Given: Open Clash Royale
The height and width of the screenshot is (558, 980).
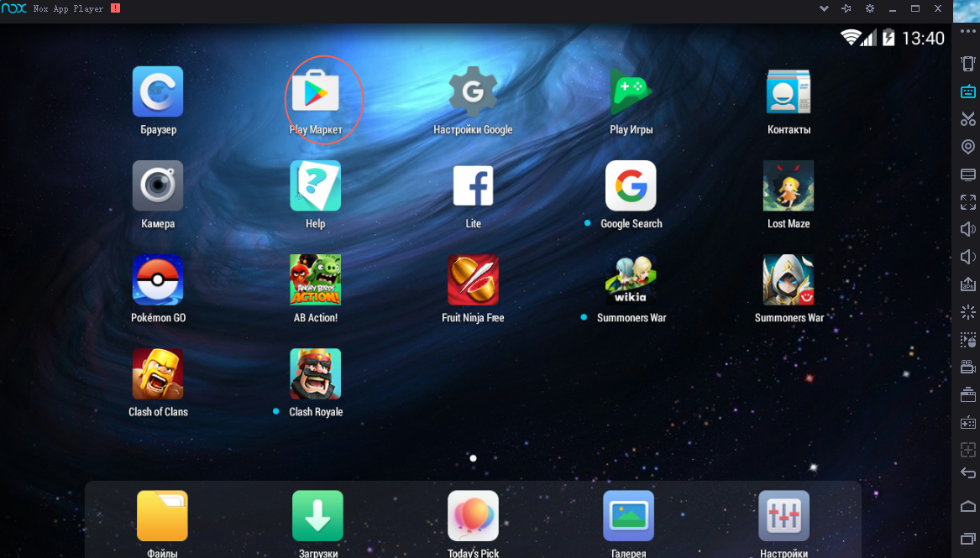Looking at the screenshot, I should 316,374.
